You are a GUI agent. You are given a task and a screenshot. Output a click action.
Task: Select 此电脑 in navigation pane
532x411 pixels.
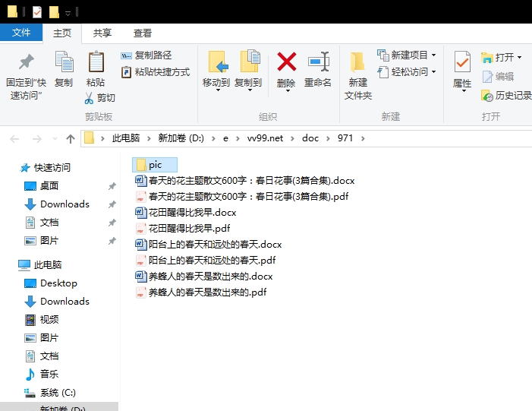click(40, 265)
